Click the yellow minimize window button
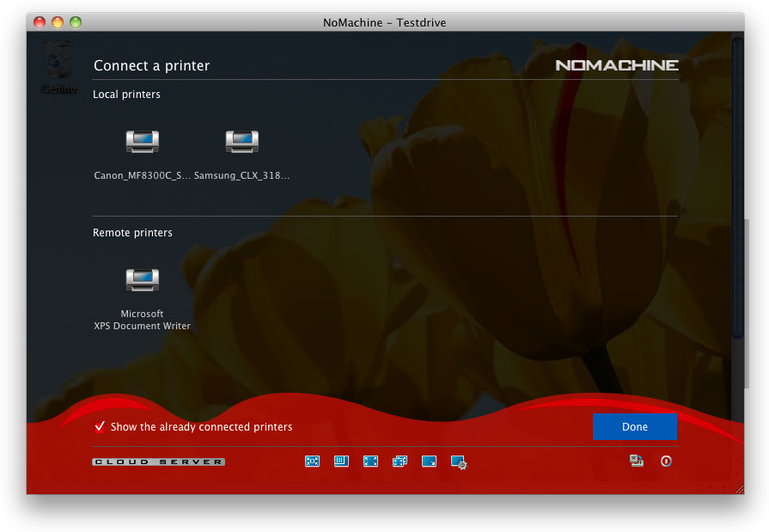769x532 pixels. (58, 22)
